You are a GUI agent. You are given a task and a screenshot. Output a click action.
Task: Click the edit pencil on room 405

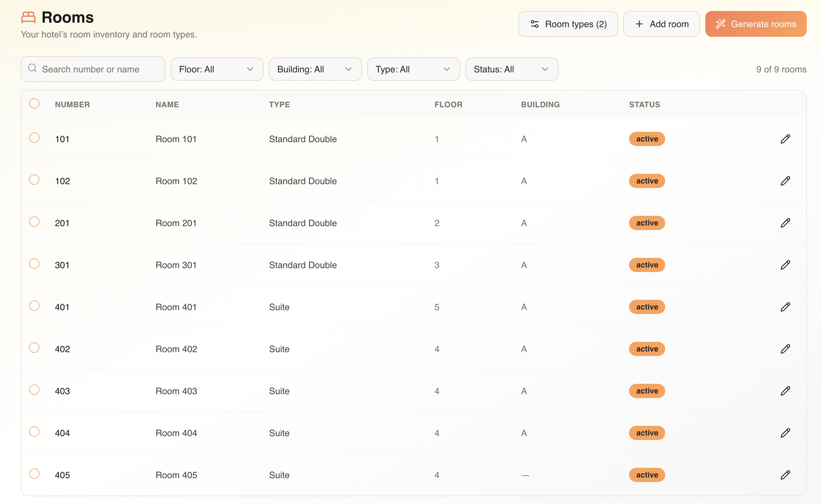[785, 475]
